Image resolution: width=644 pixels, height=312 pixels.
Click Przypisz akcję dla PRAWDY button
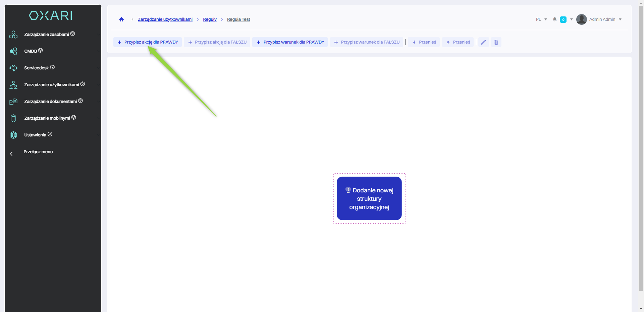[148, 42]
